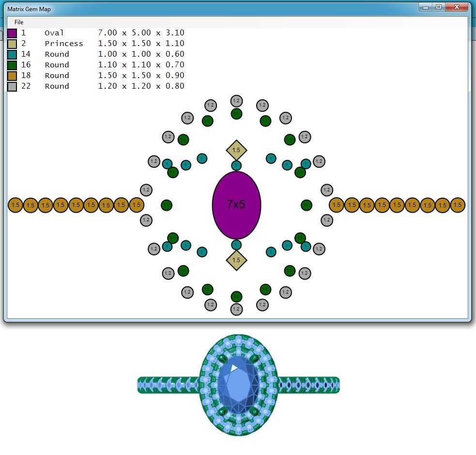476x455 pixels.
Task: Click the dark green 1.10 Round swatch
Action: 12,65
